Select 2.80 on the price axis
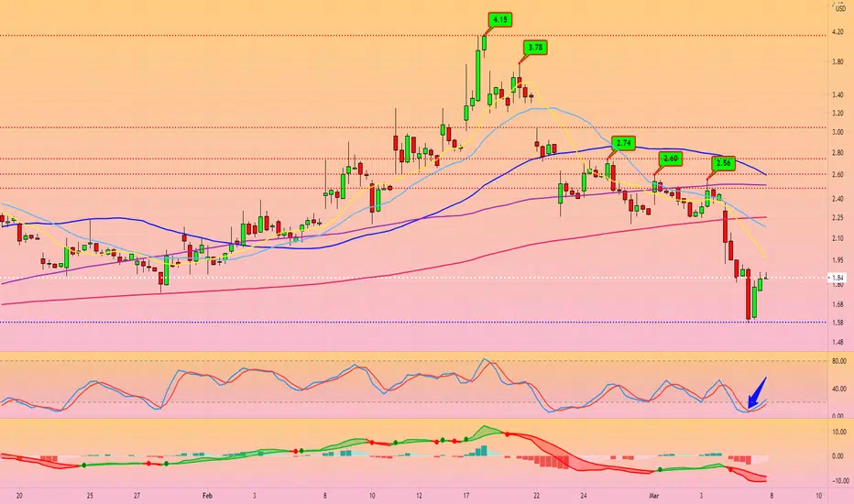854x504 pixels. 838,154
